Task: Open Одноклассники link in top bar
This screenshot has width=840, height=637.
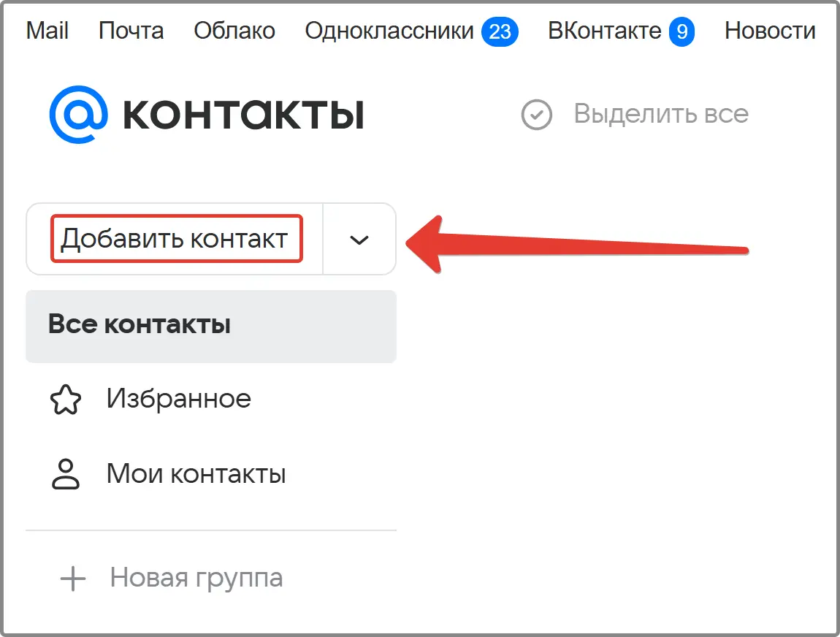Action: pyautogui.click(x=389, y=31)
